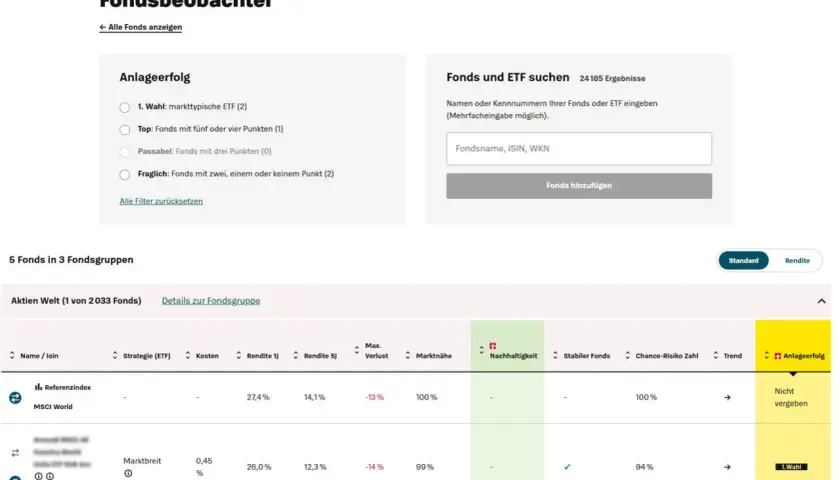Reset filters with Alle Filter zurücksetzen

[x=161, y=201]
